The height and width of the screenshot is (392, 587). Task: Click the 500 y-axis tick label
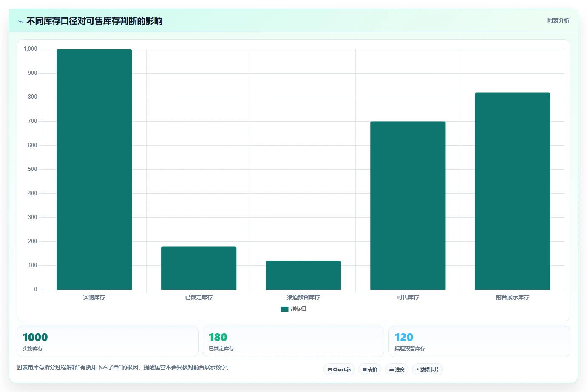(32, 169)
